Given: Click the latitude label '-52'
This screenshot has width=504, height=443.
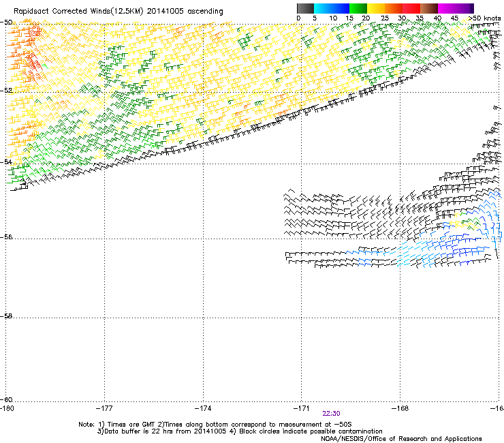Looking at the screenshot, I should pyautogui.click(x=6, y=91).
